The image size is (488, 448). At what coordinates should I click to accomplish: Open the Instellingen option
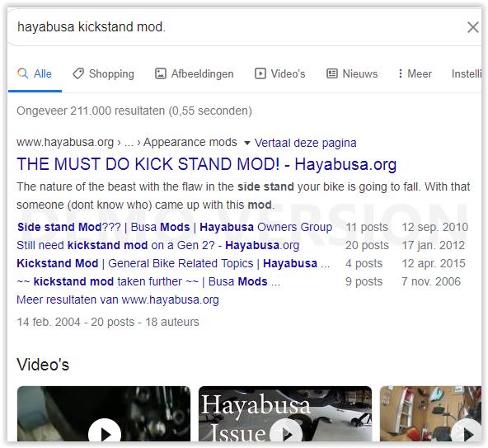click(467, 73)
